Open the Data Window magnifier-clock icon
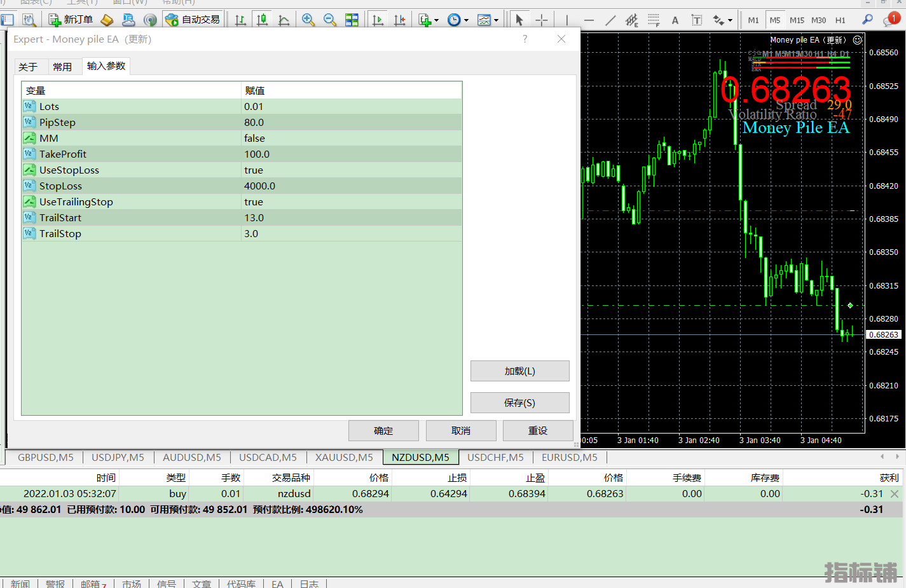 pyautogui.click(x=29, y=20)
